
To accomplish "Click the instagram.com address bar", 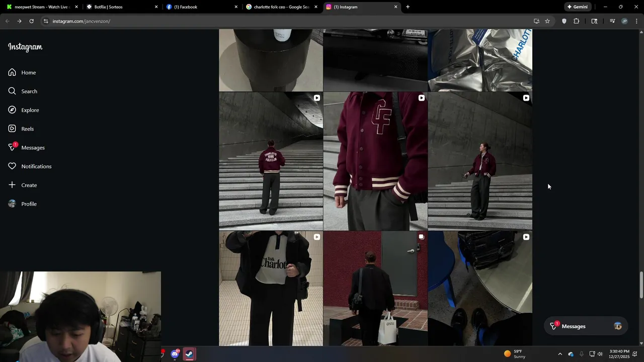I will (287, 21).
